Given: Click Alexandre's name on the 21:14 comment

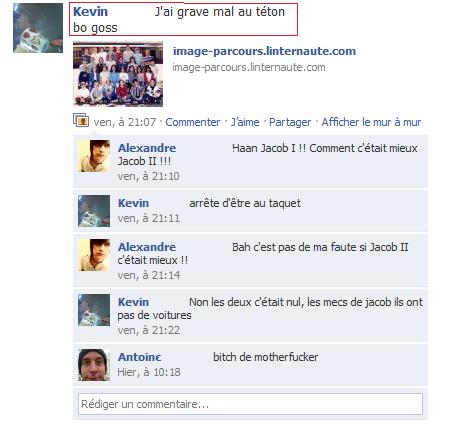Looking at the screenshot, I should (147, 247).
